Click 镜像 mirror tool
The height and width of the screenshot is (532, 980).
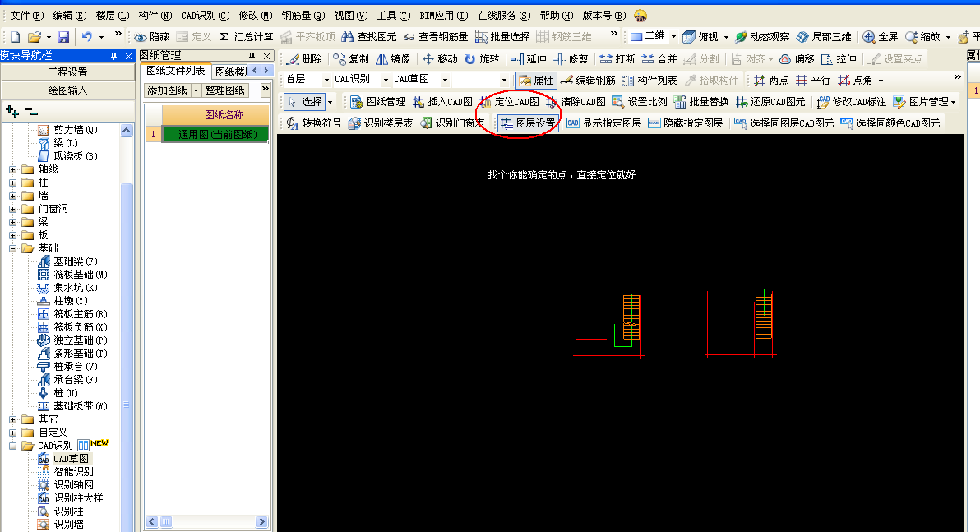point(393,58)
